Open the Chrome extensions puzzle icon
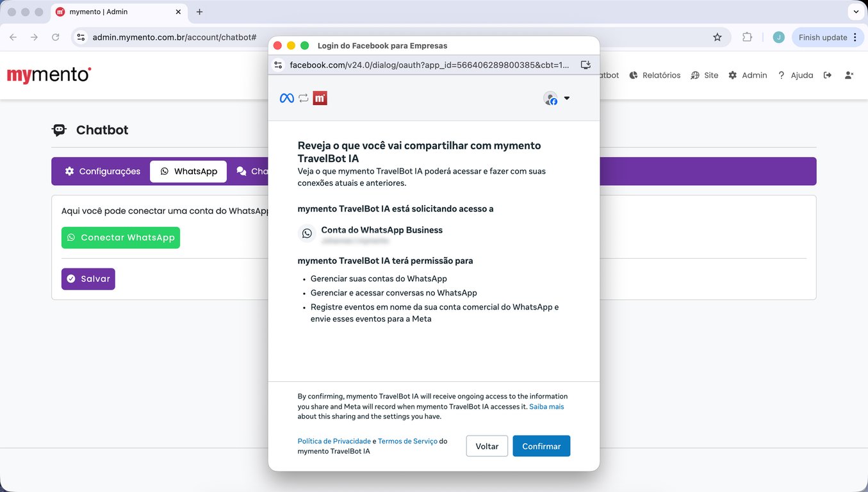 [x=747, y=37]
